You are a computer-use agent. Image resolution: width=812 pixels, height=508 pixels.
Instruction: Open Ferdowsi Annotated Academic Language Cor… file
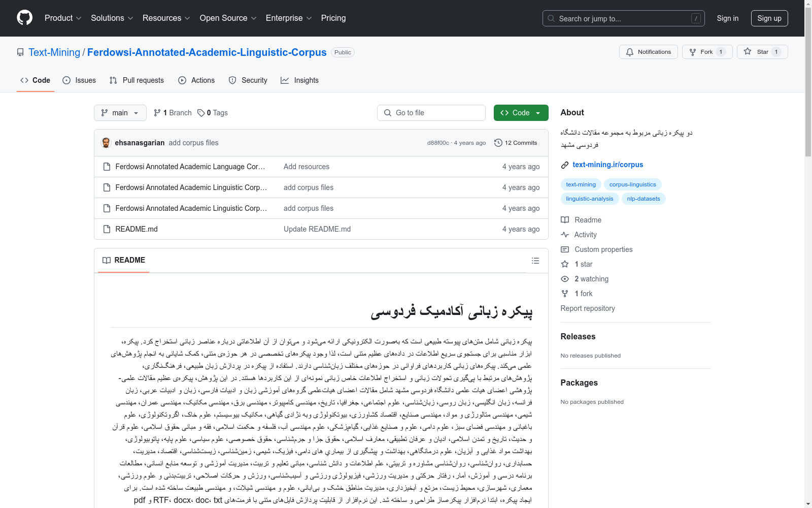tap(190, 167)
